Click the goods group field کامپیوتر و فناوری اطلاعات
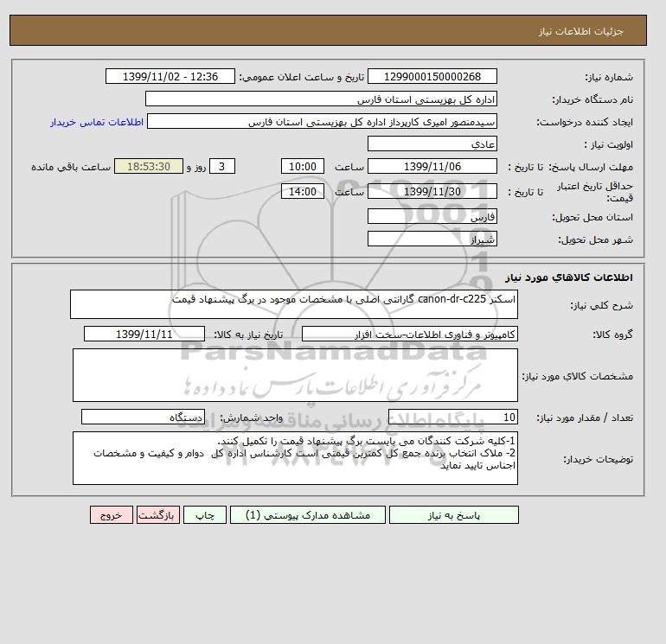This screenshot has width=666, height=644. pos(409,334)
